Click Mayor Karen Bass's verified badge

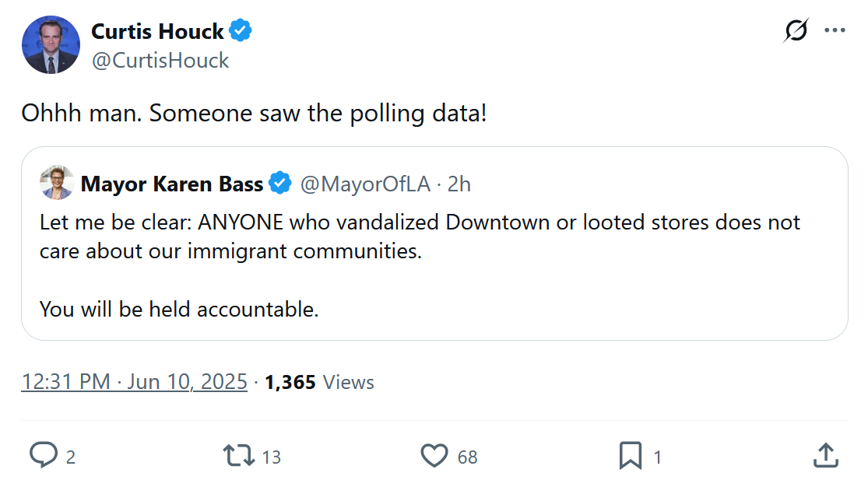point(279,184)
